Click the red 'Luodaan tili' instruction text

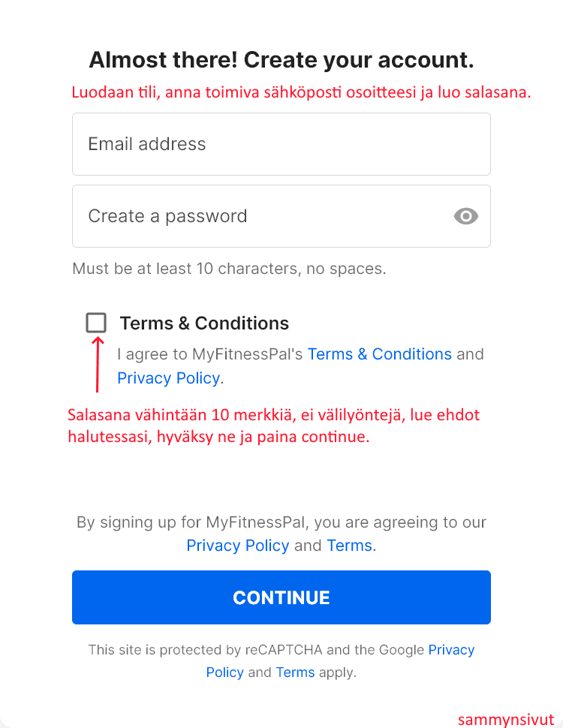click(301, 93)
